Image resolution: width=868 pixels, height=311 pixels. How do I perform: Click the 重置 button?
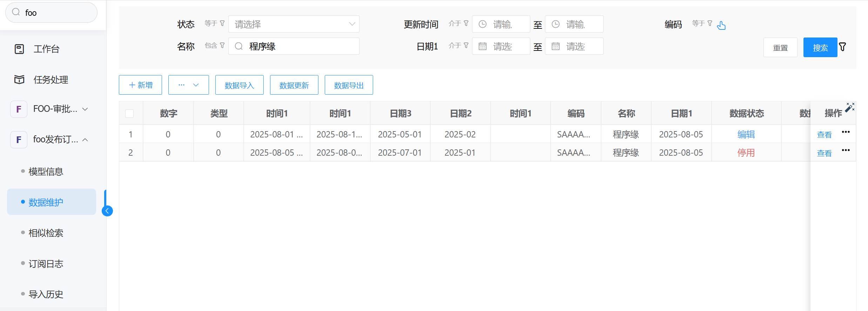780,48
